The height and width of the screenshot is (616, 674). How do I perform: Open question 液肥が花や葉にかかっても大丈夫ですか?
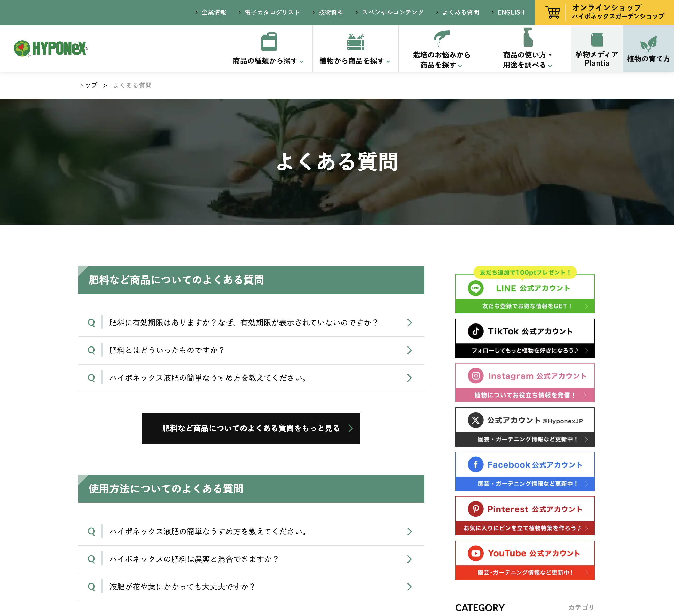pyautogui.click(x=251, y=587)
